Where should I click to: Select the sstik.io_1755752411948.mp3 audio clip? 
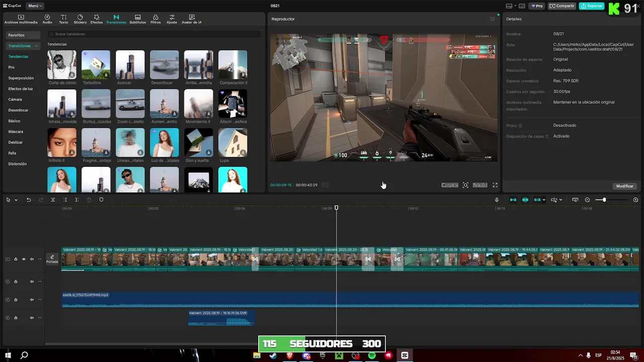tap(350, 300)
